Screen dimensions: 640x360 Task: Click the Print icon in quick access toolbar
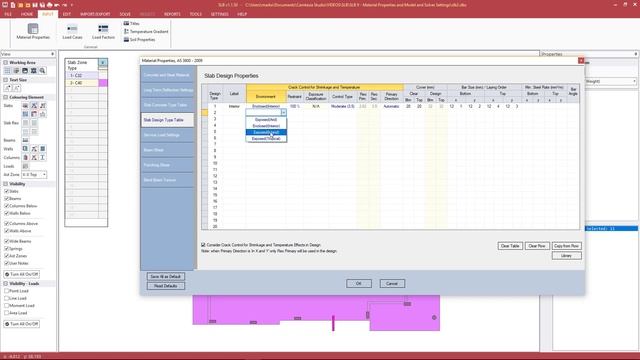(49, 5)
